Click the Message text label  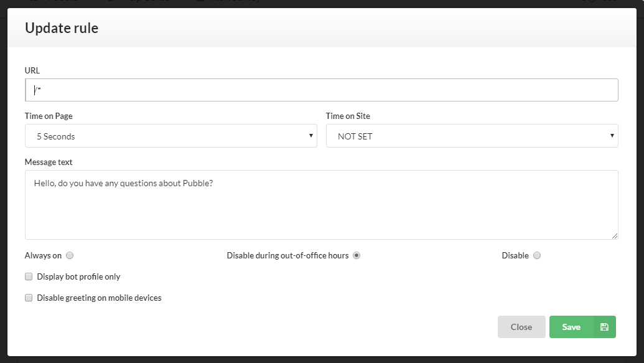[x=49, y=162]
